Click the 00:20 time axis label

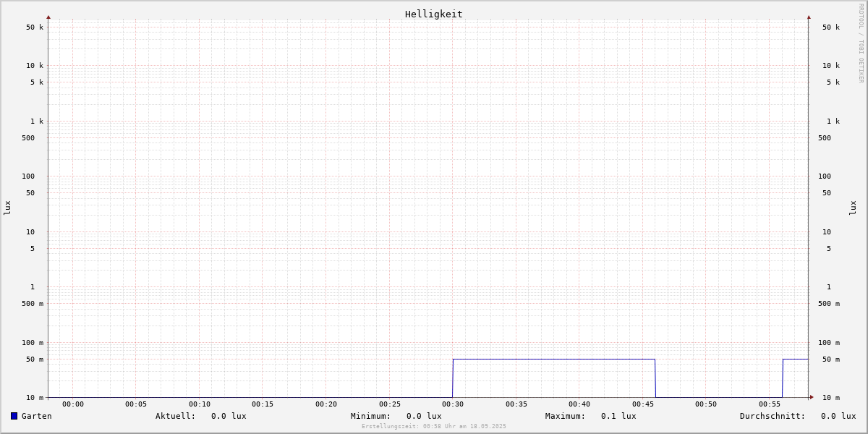[x=326, y=404]
